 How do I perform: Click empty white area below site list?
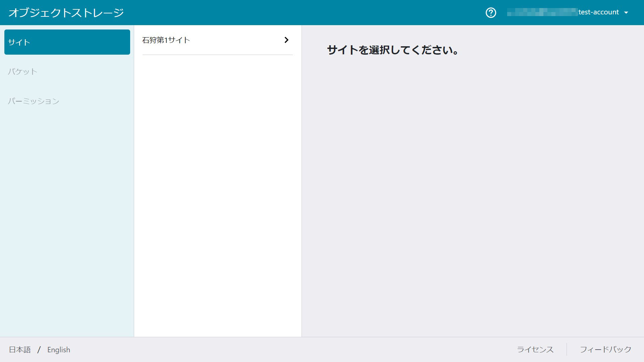click(217, 194)
